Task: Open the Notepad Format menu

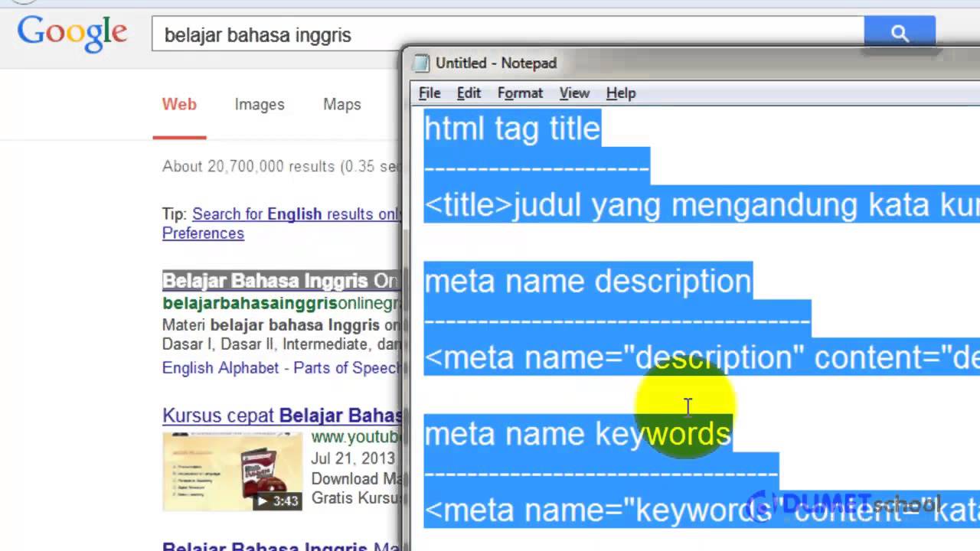Action: point(520,93)
